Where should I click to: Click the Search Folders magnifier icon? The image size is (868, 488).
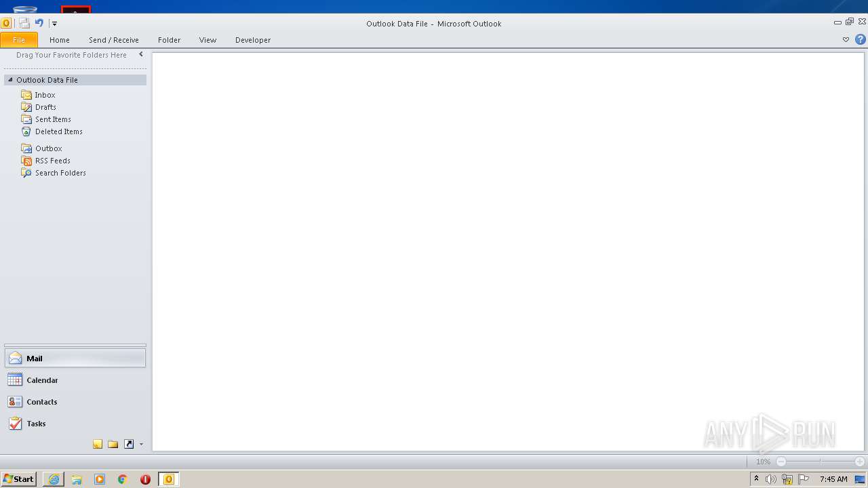(26, 173)
